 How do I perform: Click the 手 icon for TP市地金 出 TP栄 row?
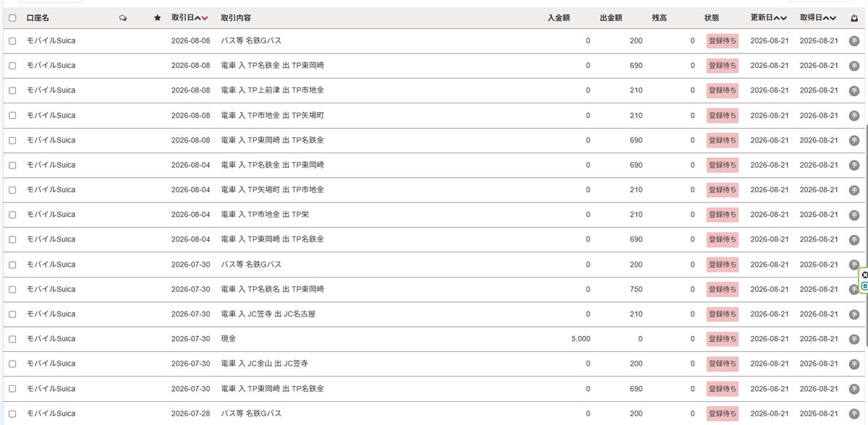coord(854,215)
